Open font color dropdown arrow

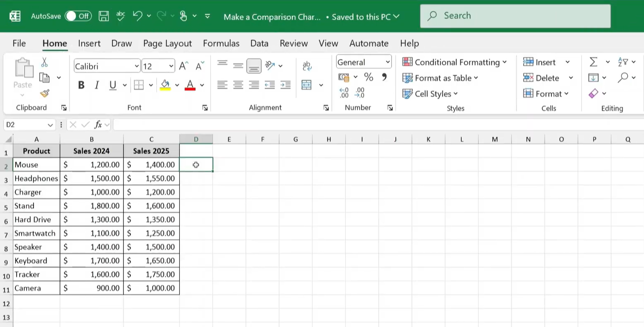202,85
